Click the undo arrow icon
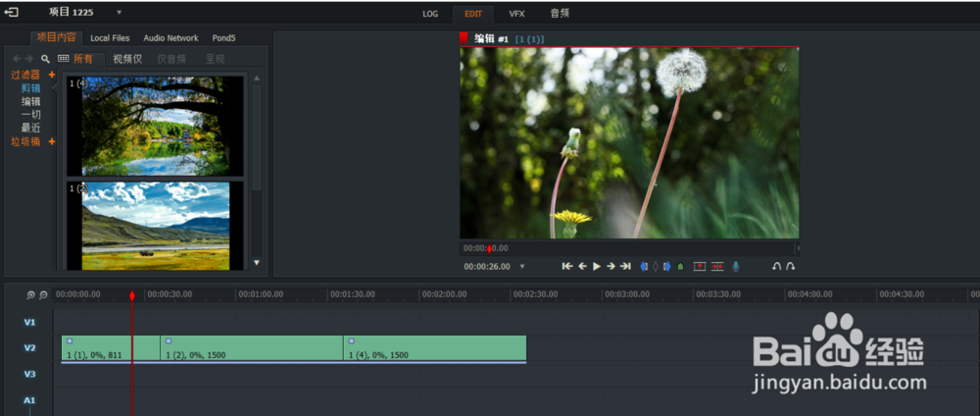This screenshot has height=416, width=980. (777, 267)
